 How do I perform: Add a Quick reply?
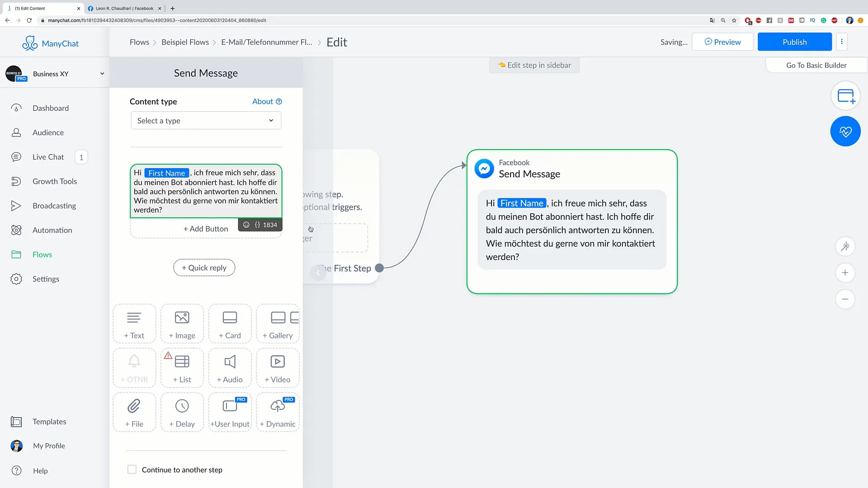(204, 267)
